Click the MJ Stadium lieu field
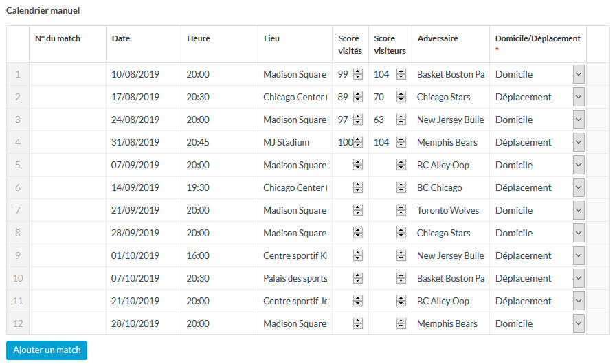The width and height of the screenshot is (615, 364). pos(295,142)
